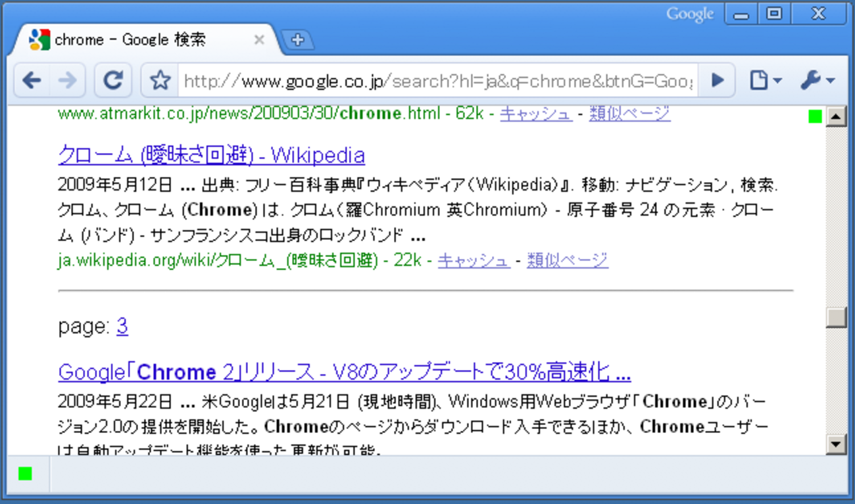Click the green square in the status bar
This screenshot has width=855, height=504.
pyautogui.click(x=25, y=473)
